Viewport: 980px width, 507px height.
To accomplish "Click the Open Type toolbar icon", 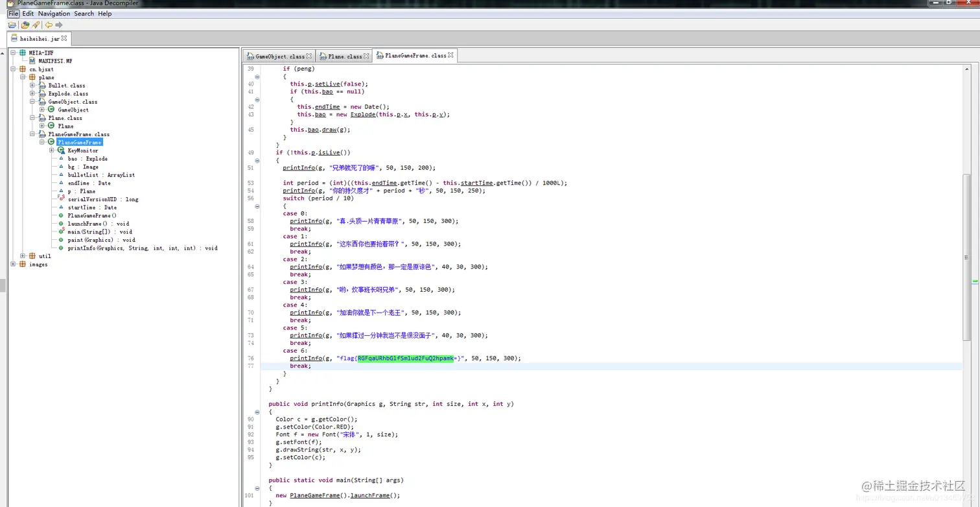I will (25, 25).
